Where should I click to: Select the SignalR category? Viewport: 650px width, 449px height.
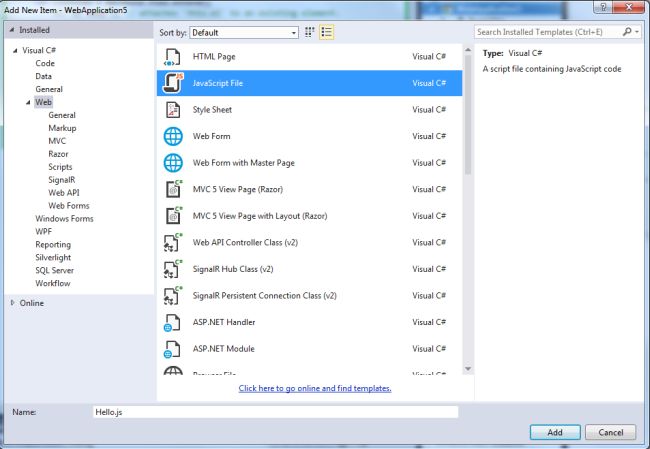[x=62, y=180]
